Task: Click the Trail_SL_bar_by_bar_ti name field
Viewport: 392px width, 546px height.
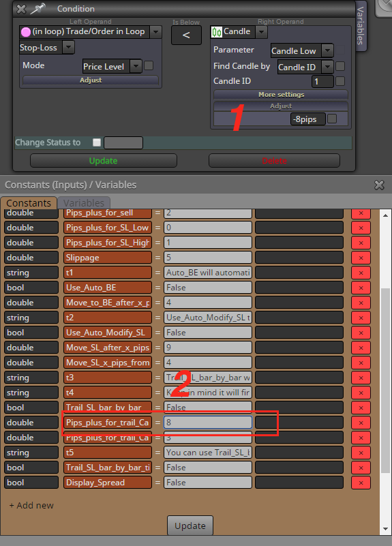Action: pos(108,468)
